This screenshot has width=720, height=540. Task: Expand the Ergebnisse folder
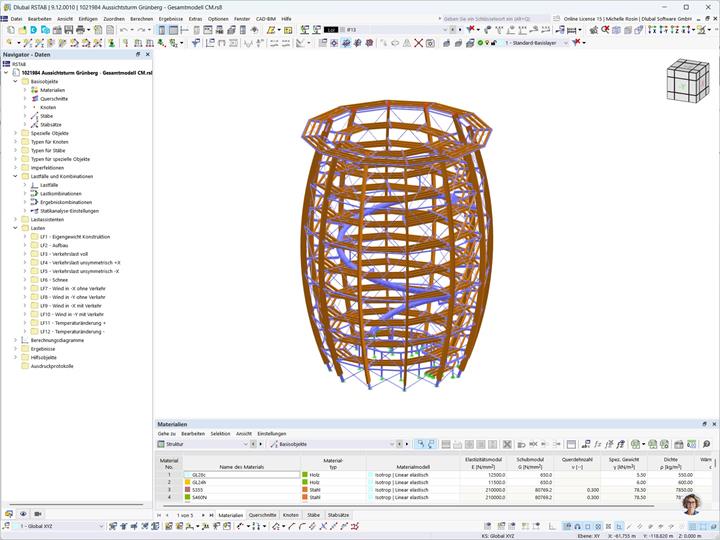point(15,349)
